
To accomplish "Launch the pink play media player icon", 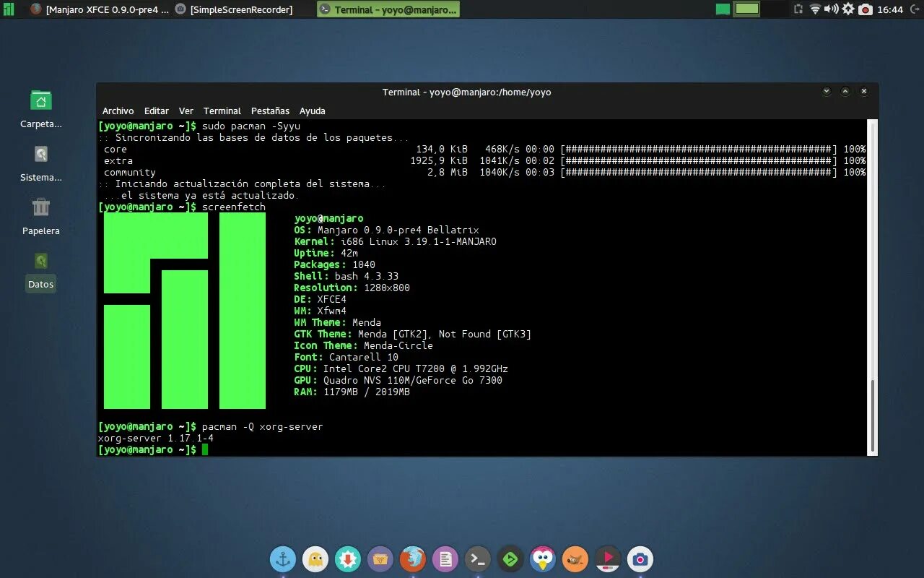I will [x=608, y=558].
